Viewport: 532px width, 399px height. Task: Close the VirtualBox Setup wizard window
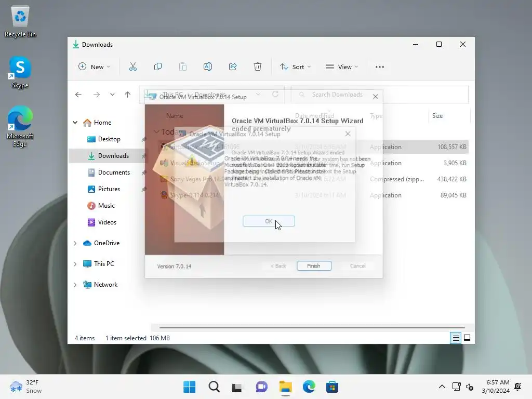[375, 97]
